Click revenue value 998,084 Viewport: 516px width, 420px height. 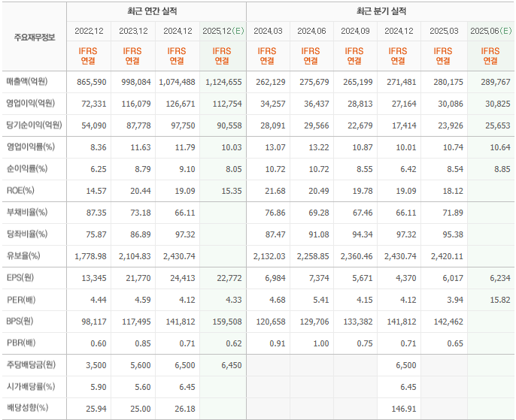pyautogui.click(x=136, y=82)
